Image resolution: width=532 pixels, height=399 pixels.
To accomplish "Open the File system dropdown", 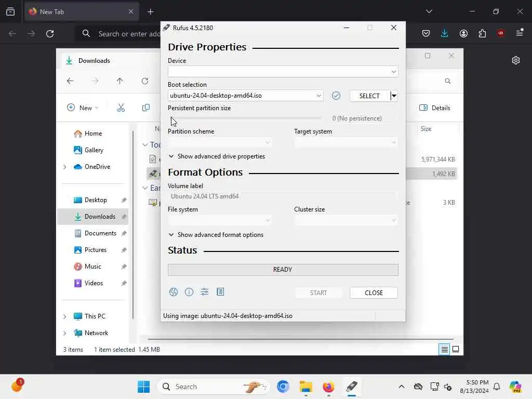I will pos(220,220).
